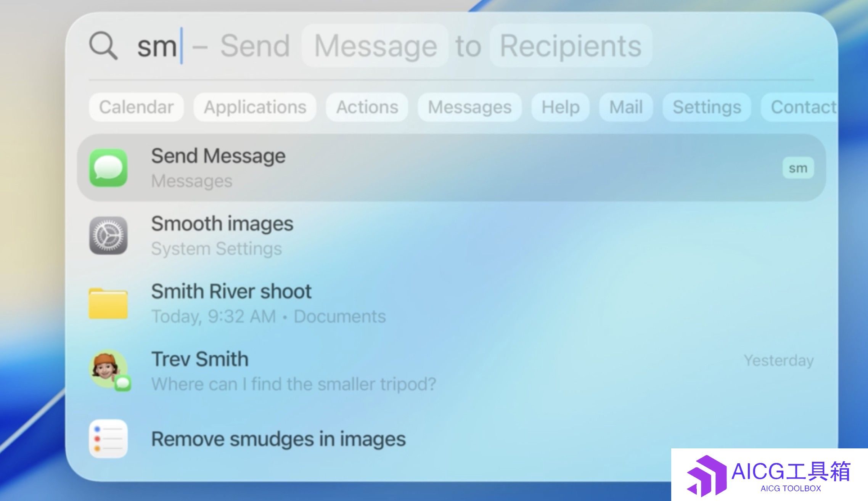Click the green Messages app icon

click(108, 168)
